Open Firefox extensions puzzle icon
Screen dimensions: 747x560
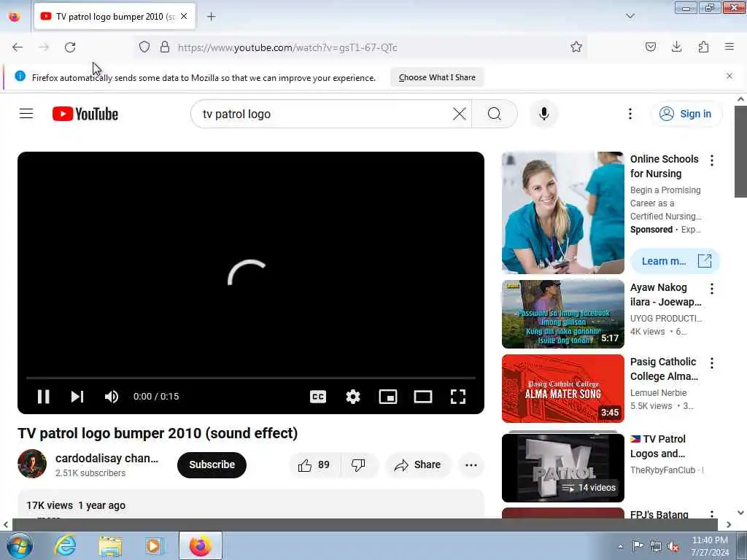(x=703, y=47)
